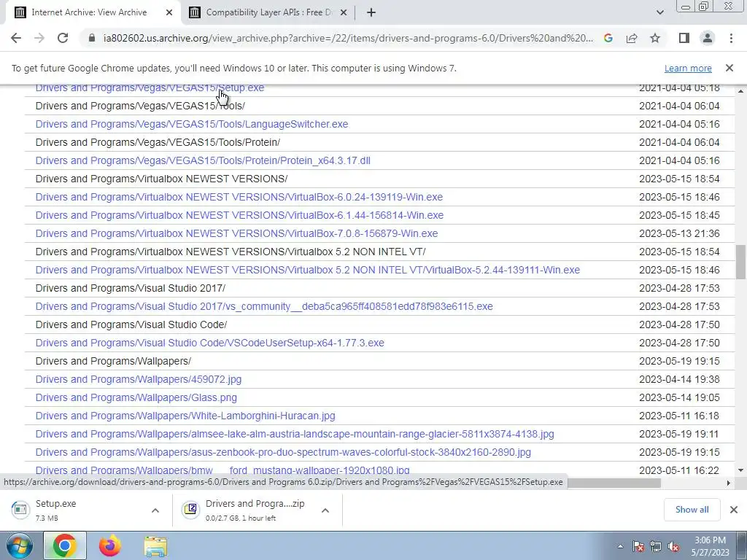Click the Learn more link
Image resolution: width=747 pixels, height=560 pixels.
[688, 68]
